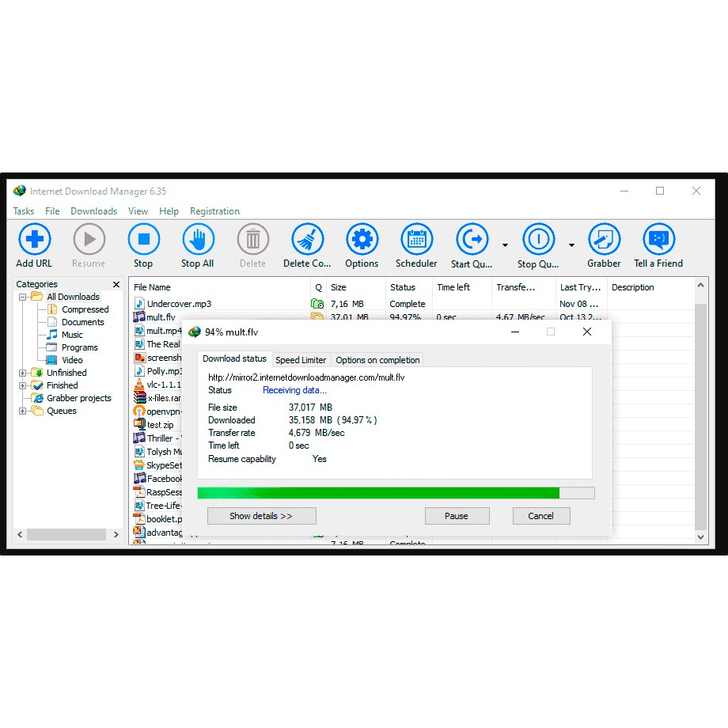Click the Start Queue icon
This screenshot has height=728, width=728.
472,240
